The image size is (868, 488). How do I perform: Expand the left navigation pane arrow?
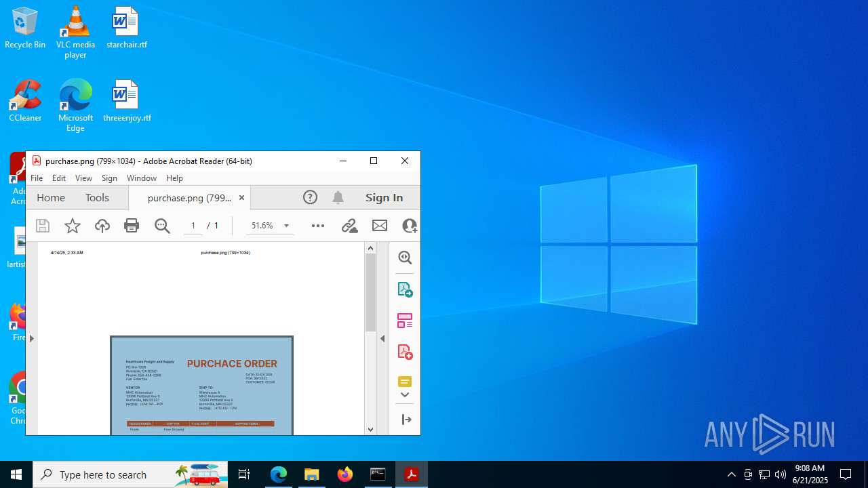click(x=31, y=338)
